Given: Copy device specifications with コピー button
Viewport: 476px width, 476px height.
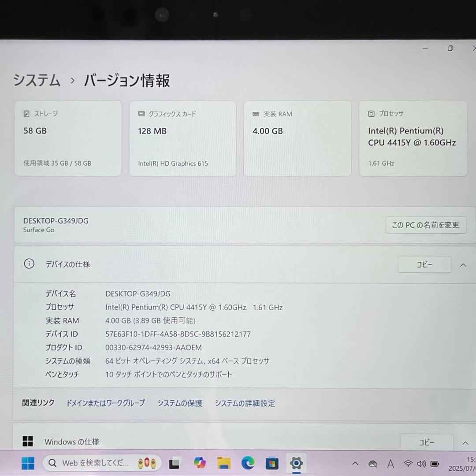Looking at the screenshot, I should point(424,264).
